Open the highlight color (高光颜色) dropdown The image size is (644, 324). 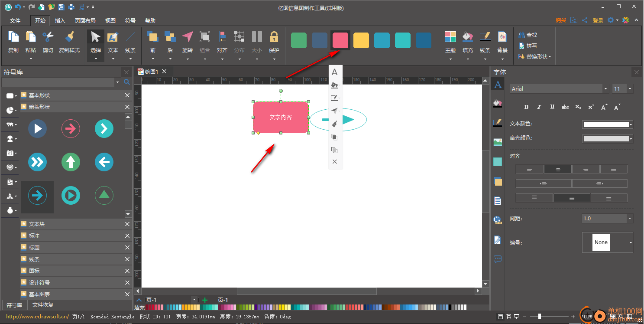[x=631, y=139]
